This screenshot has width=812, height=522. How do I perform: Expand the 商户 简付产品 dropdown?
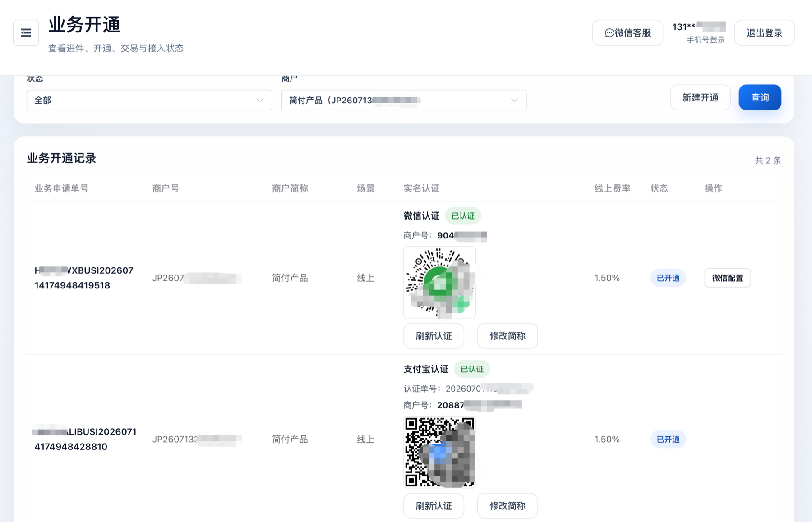point(404,100)
